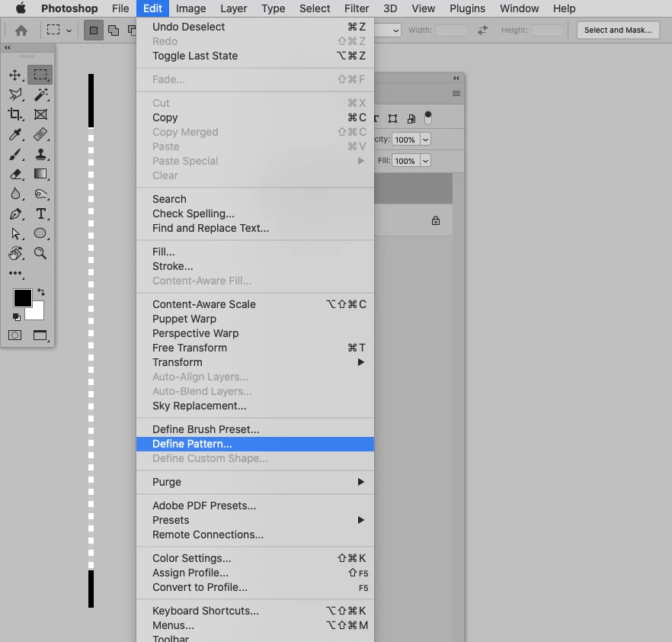Screen dimensions: 672x642
Task: Select the Type tool
Action: click(x=40, y=213)
